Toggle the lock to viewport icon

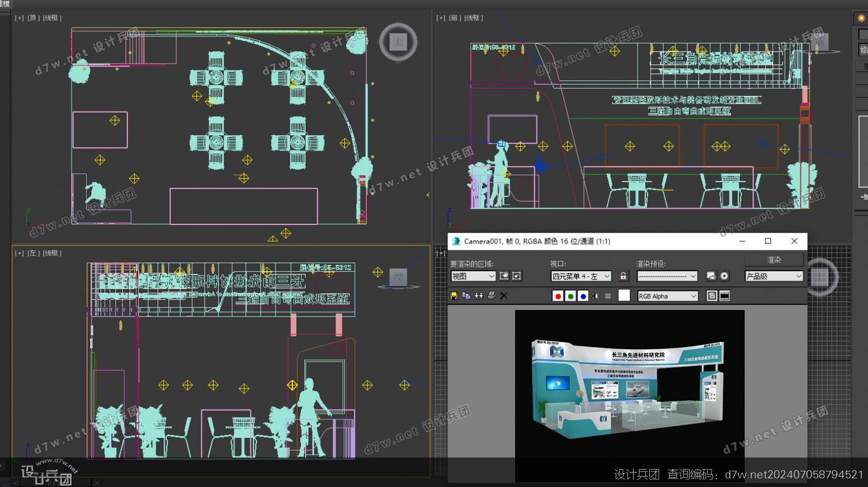point(623,276)
